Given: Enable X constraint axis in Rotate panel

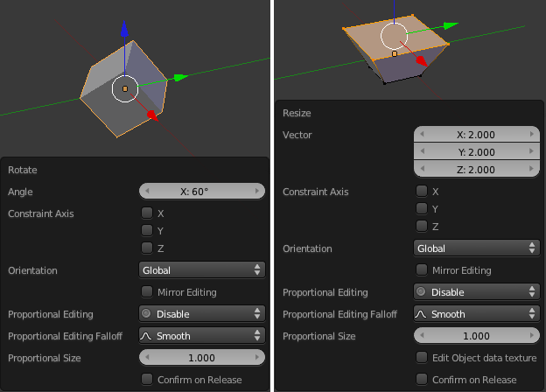Looking at the screenshot, I should (x=147, y=213).
